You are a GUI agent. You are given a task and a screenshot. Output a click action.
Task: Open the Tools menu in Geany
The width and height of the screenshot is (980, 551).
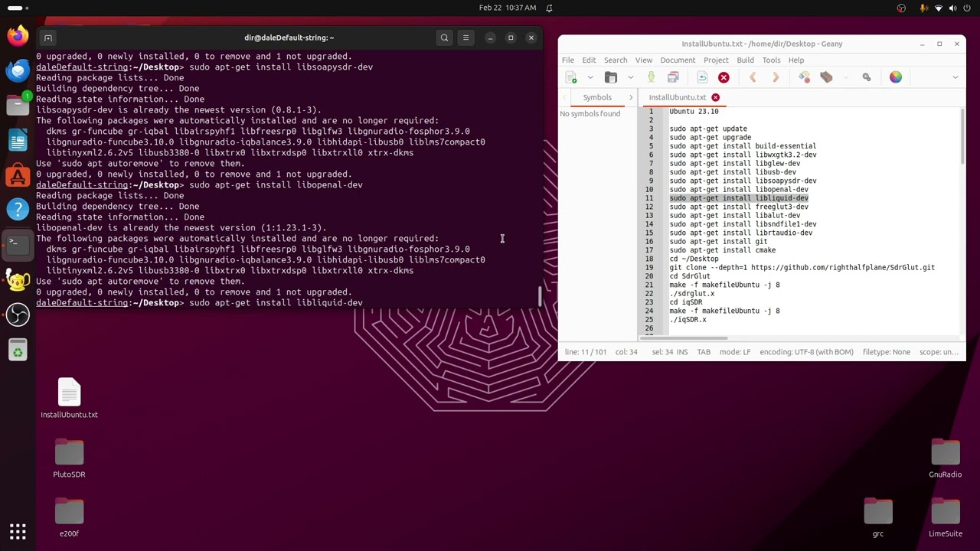771,60
